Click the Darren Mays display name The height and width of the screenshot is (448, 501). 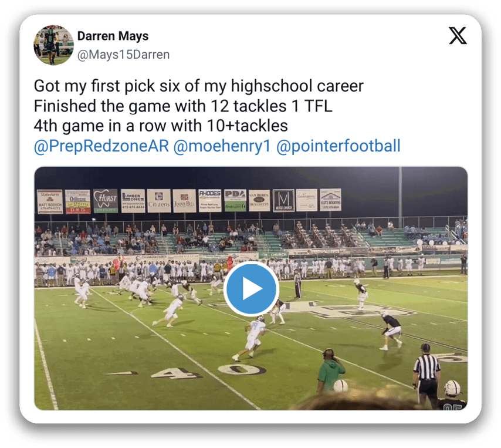pos(113,36)
